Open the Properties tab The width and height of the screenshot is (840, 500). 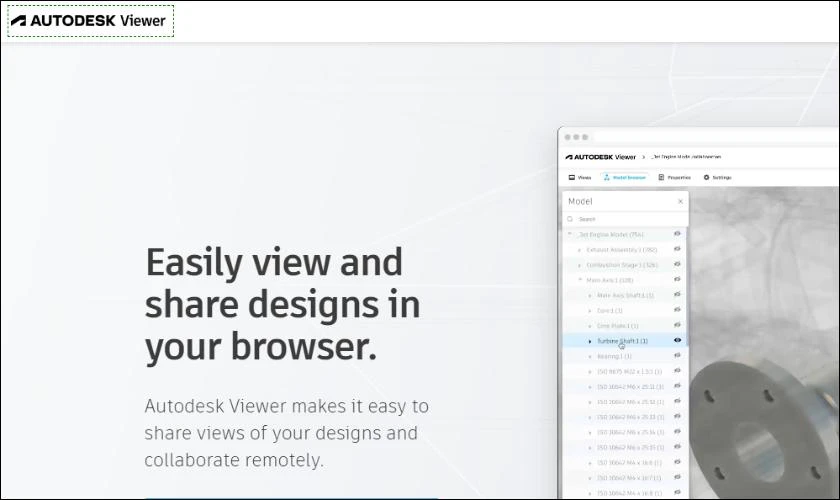click(x=674, y=177)
